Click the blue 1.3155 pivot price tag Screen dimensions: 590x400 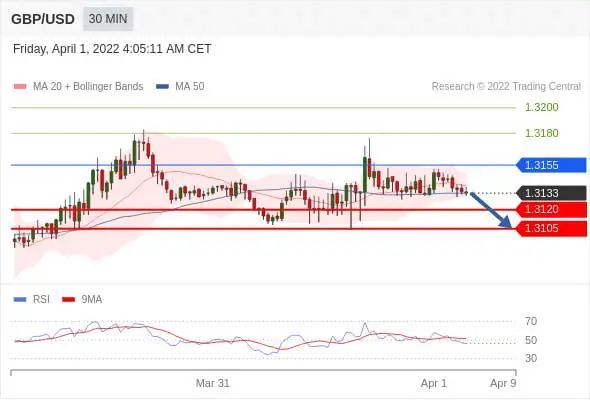pos(551,165)
